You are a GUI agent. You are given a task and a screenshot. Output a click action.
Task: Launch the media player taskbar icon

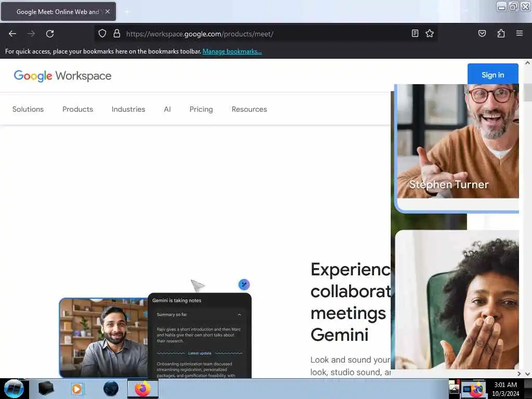coord(77,389)
